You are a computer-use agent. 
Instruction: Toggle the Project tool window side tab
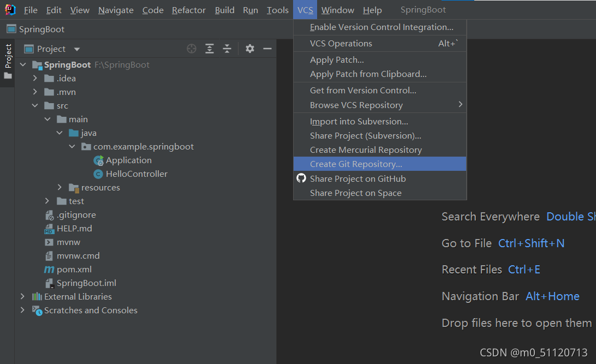[8, 62]
